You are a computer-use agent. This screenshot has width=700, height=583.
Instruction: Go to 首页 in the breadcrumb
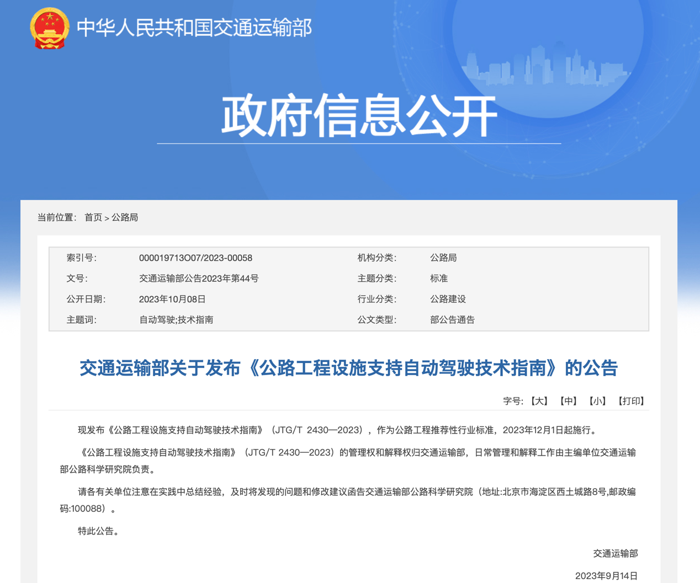(93, 217)
